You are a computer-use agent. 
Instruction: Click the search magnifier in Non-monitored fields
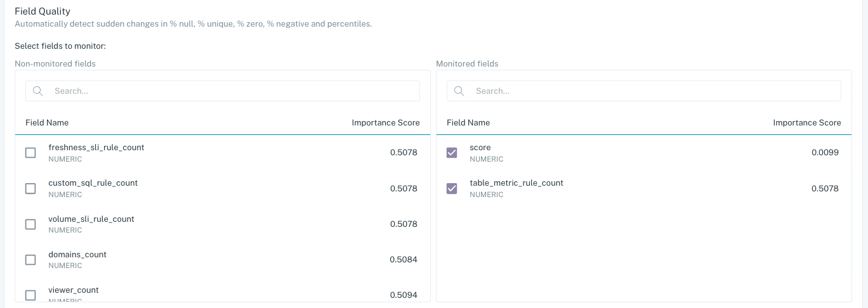coord(37,91)
